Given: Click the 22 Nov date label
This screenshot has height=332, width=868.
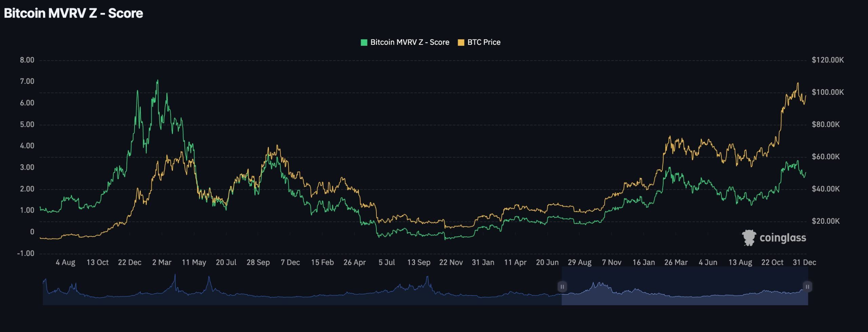Looking at the screenshot, I should pos(451,262).
